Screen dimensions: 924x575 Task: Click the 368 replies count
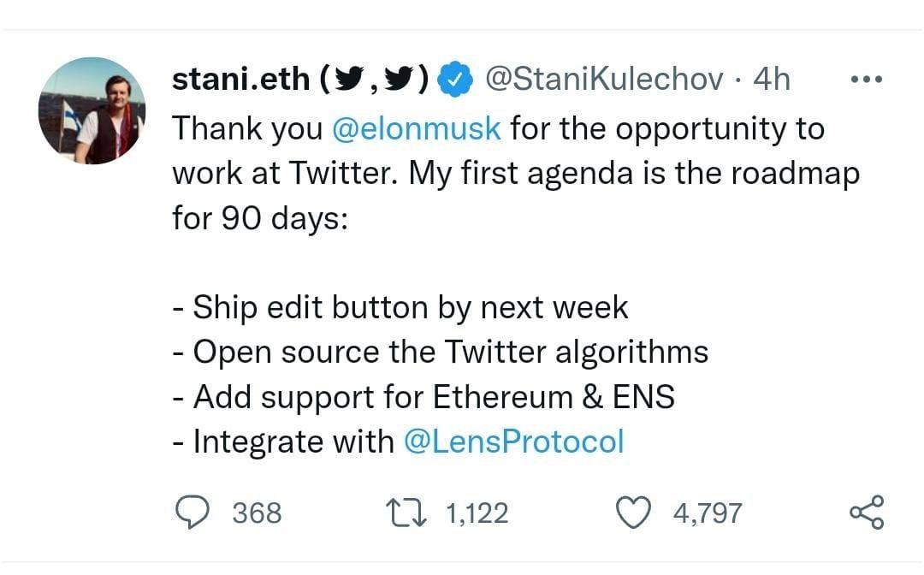(257, 513)
